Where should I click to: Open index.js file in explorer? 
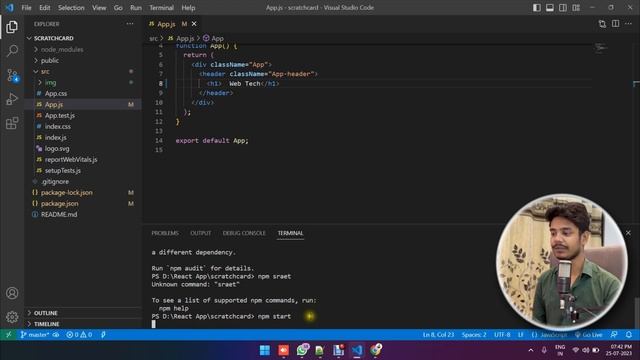(x=83, y=138)
